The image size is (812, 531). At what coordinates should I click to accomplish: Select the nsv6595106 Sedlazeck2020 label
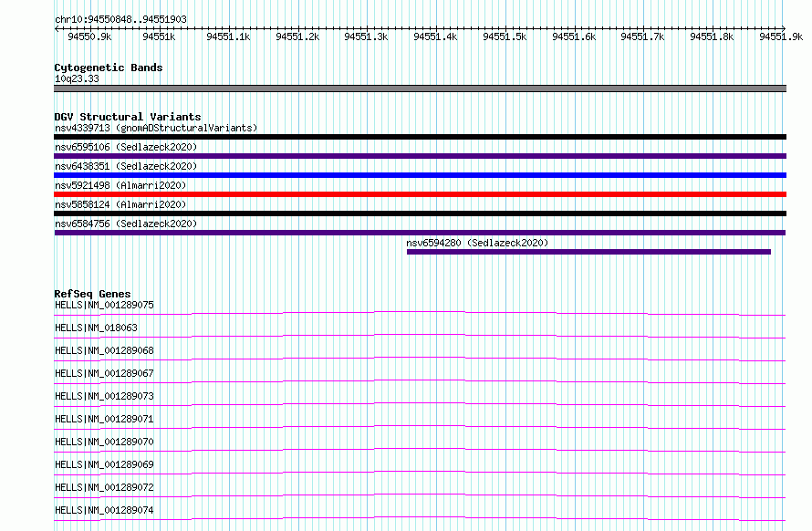tap(126, 147)
